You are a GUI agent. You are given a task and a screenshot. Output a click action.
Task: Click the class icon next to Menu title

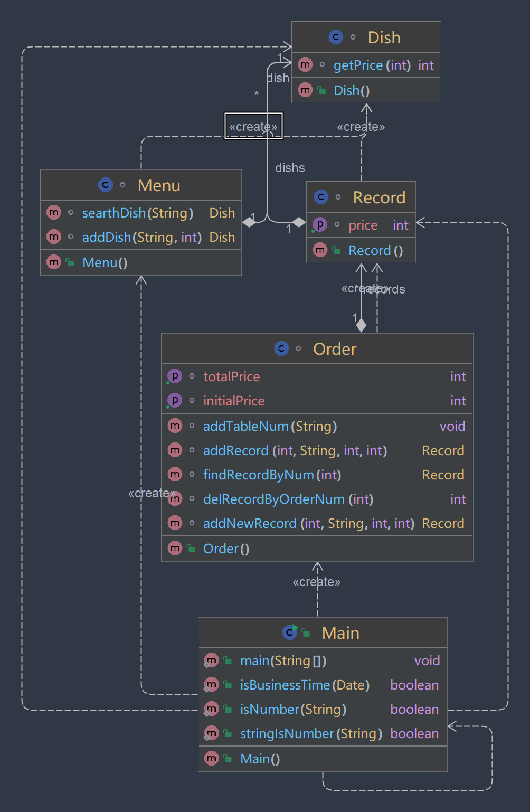[106, 185]
